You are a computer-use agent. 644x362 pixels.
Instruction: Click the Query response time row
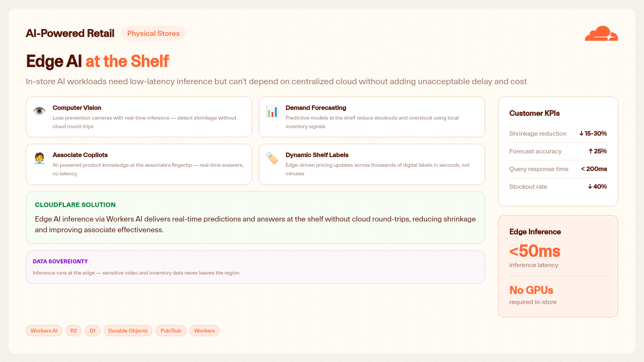coord(558,169)
